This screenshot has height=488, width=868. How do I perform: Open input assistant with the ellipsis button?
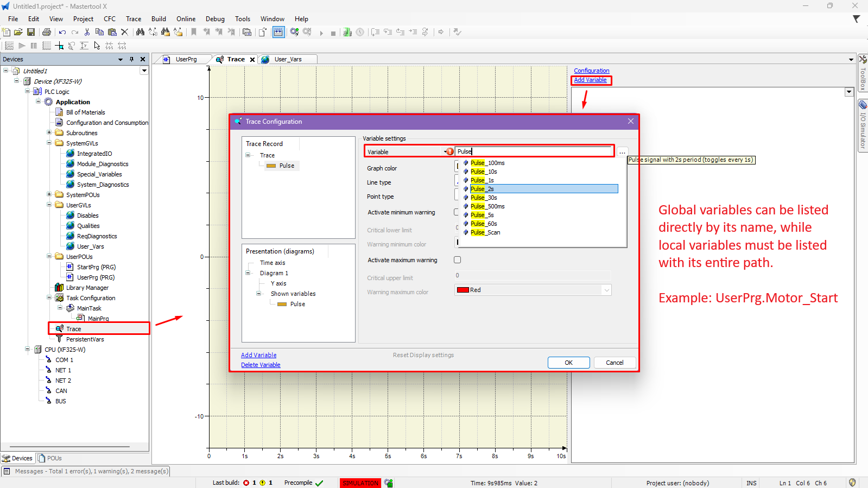coord(622,152)
